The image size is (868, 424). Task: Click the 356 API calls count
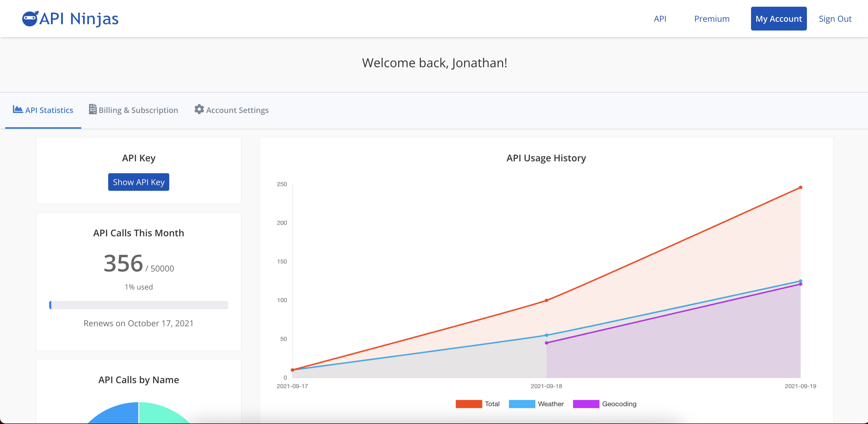click(x=123, y=263)
